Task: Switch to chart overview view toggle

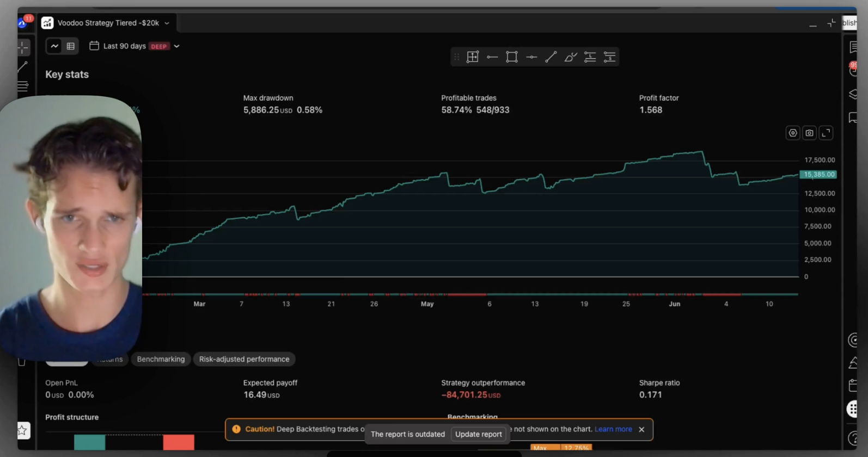Action: (x=54, y=46)
